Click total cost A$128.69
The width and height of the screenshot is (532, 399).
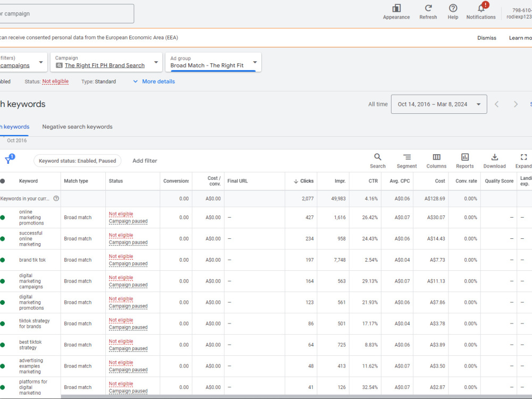[x=435, y=199]
